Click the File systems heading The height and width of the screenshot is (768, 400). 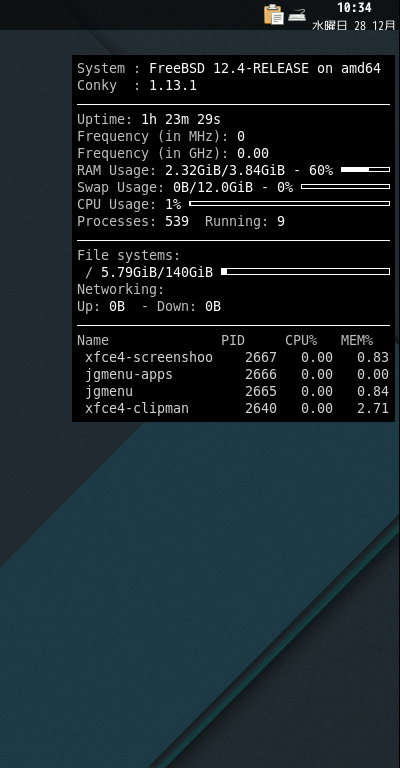tap(129, 256)
